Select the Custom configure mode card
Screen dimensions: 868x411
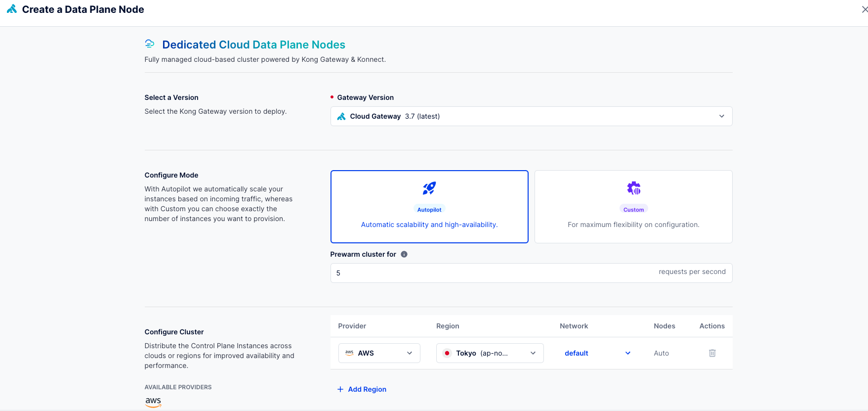click(633, 207)
